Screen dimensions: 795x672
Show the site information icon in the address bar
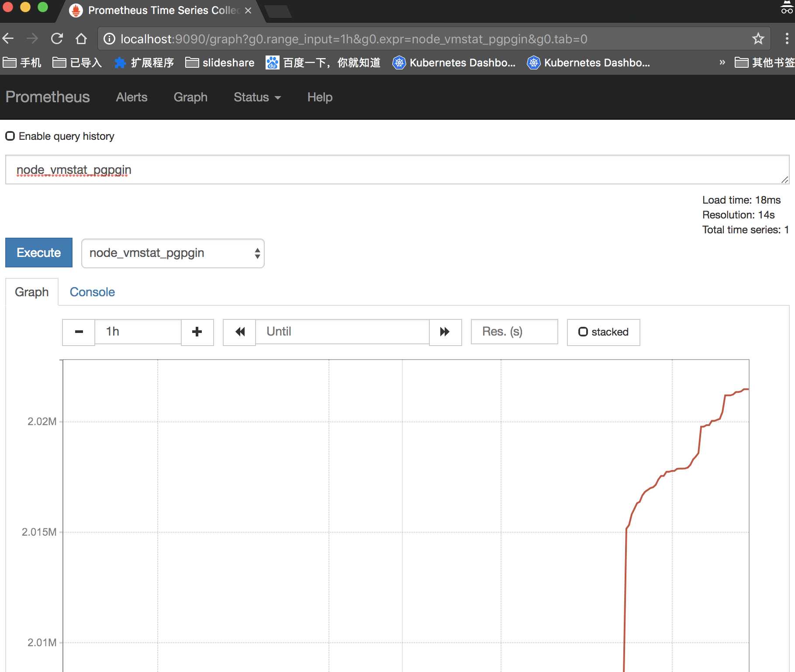click(109, 39)
